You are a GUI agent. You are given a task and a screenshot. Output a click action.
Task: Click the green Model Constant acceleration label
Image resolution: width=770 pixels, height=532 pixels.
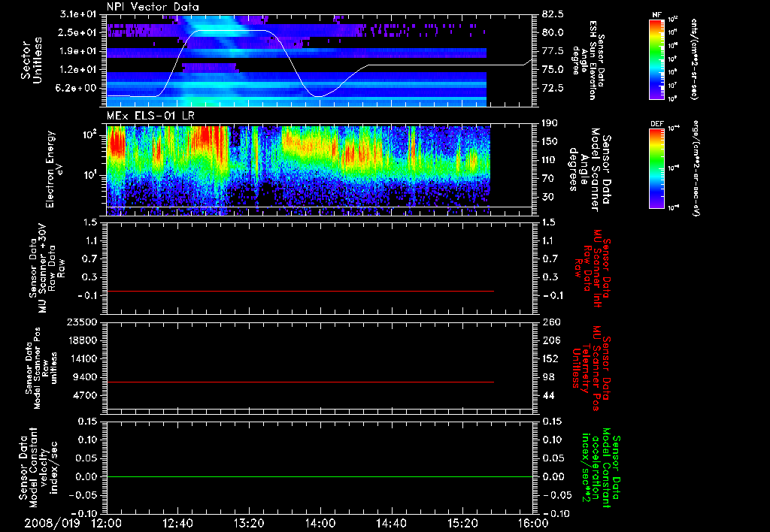pos(601,469)
